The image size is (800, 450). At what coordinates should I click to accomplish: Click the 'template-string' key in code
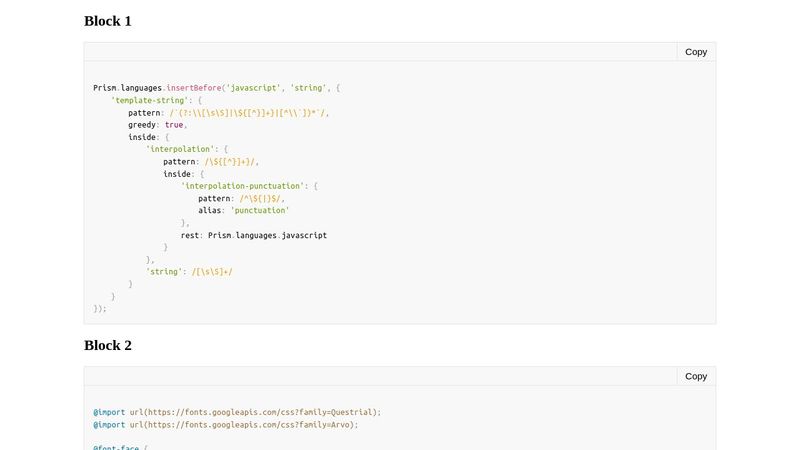tap(149, 100)
